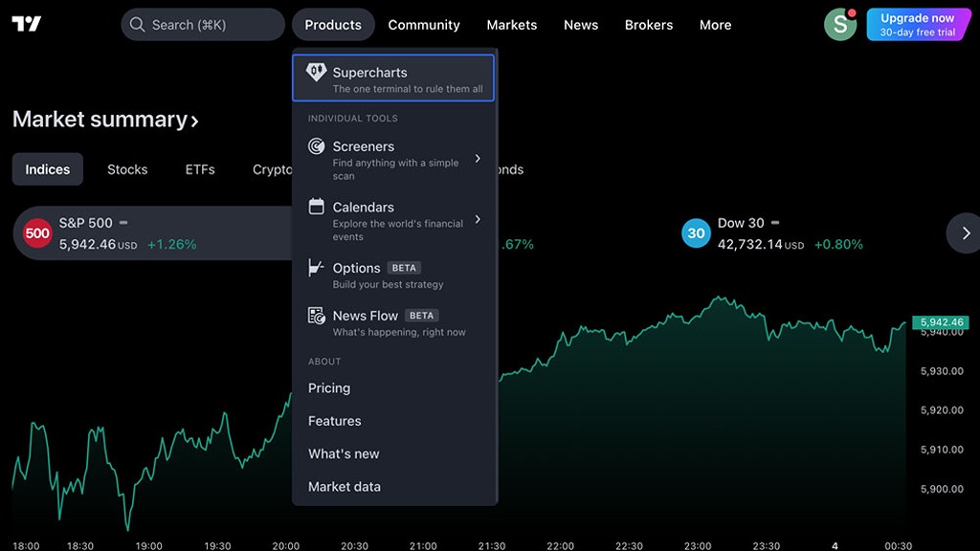
Task: Click the 18:00 time axis label
Action: [x=26, y=545]
